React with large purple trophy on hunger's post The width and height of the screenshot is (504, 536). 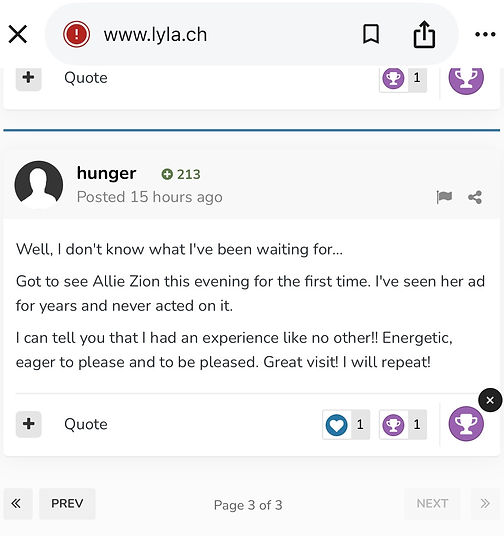pyautogui.click(x=466, y=424)
